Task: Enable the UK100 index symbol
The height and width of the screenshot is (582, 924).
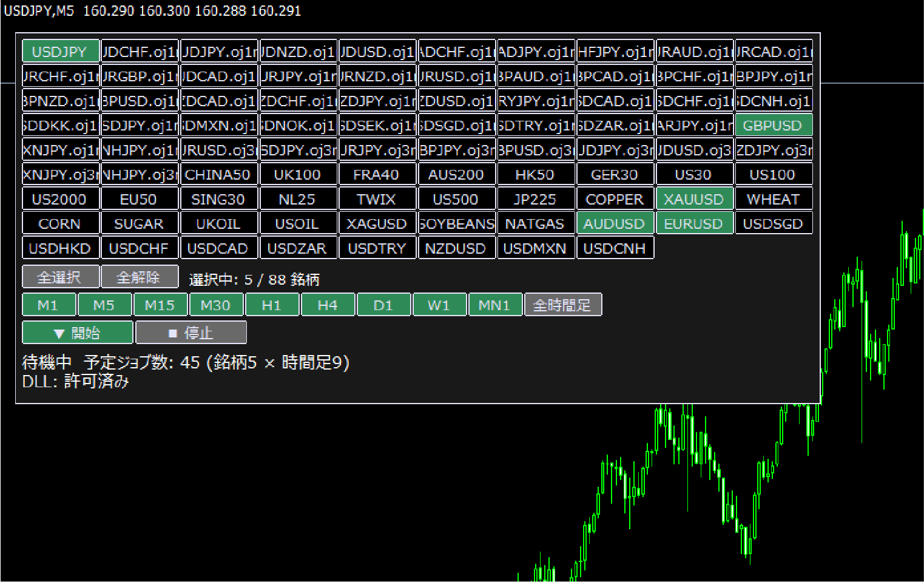Action: (x=298, y=175)
